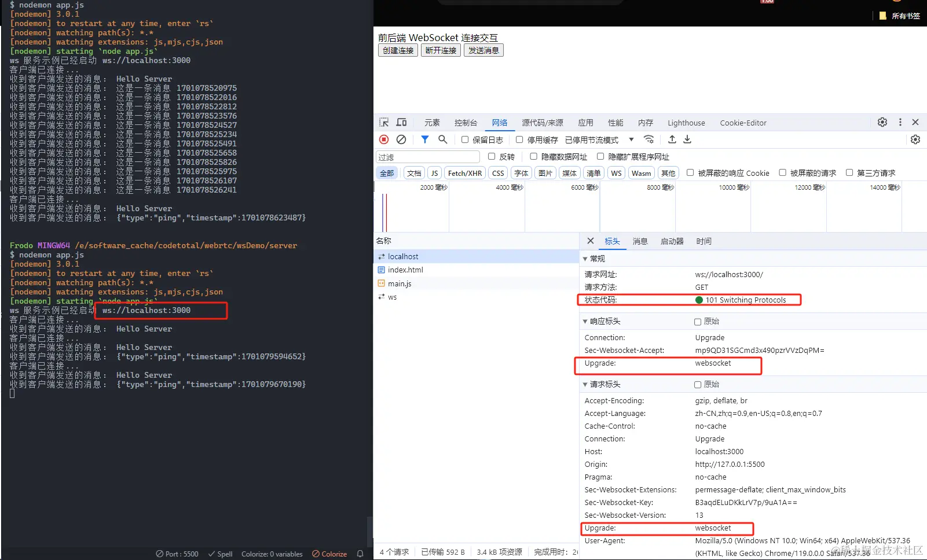This screenshot has height=560, width=927.
Task: Toggle 被屏蔽的请求 checkbox
Action: pyautogui.click(x=782, y=172)
